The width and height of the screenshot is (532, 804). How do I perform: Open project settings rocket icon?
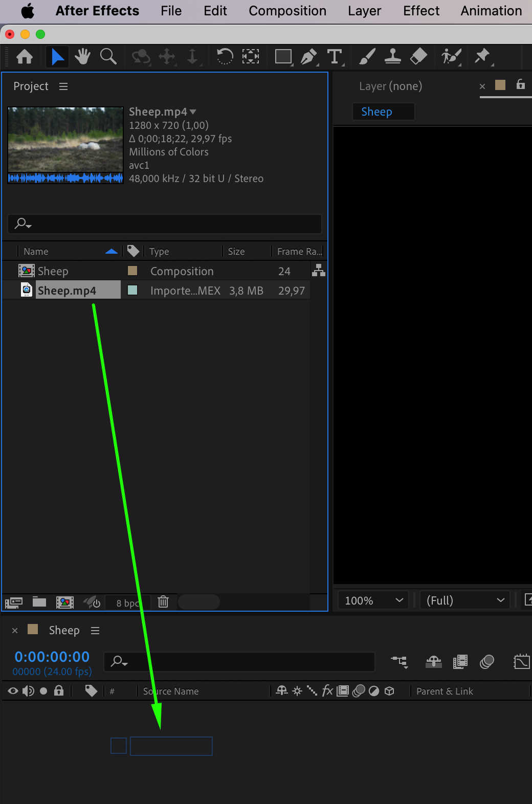click(x=92, y=602)
